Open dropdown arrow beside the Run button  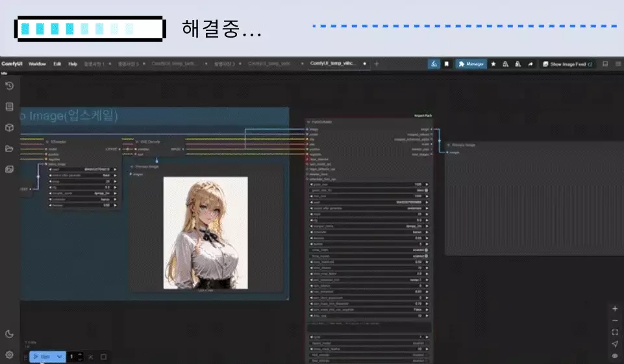[60, 357]
